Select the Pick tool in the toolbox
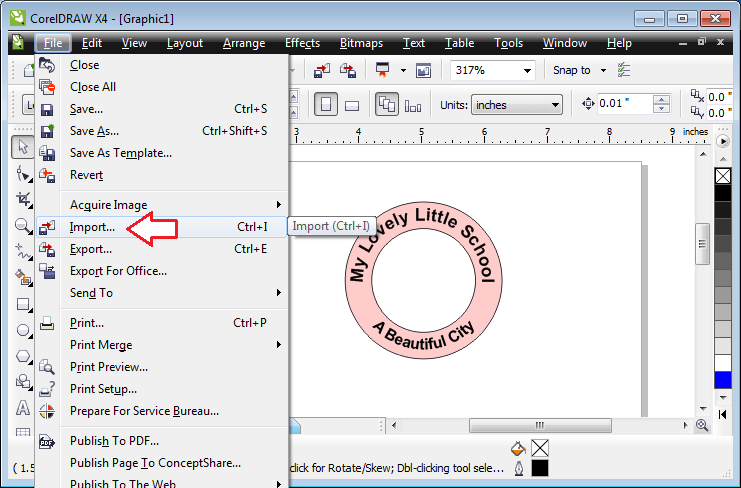 point(22,147)
